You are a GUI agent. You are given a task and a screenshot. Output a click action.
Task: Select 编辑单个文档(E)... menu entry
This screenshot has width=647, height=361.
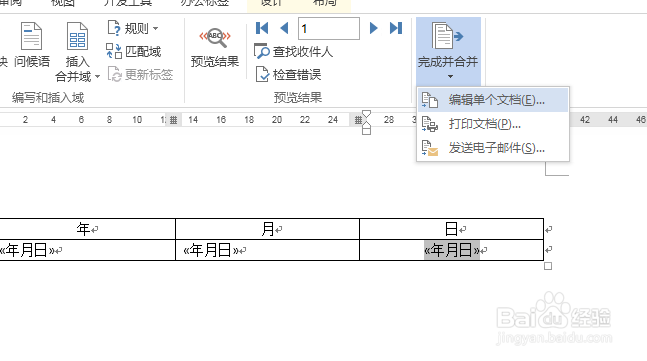(493, 100)
